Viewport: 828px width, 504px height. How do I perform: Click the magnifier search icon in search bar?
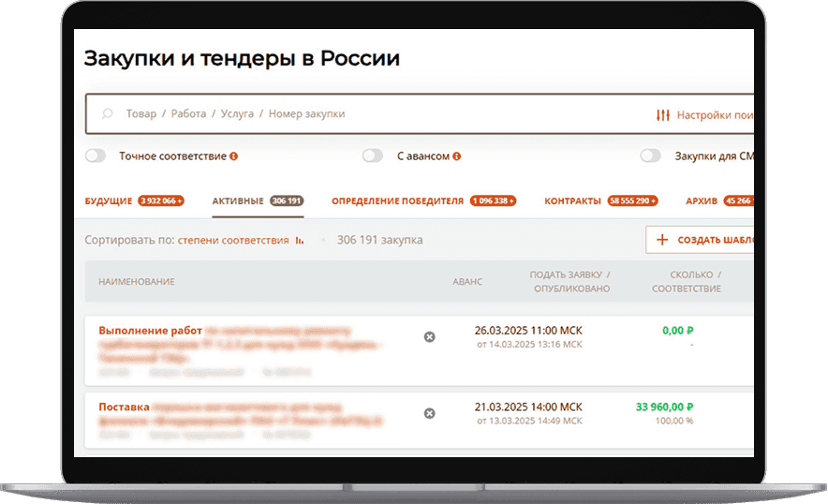coord(107,114)
